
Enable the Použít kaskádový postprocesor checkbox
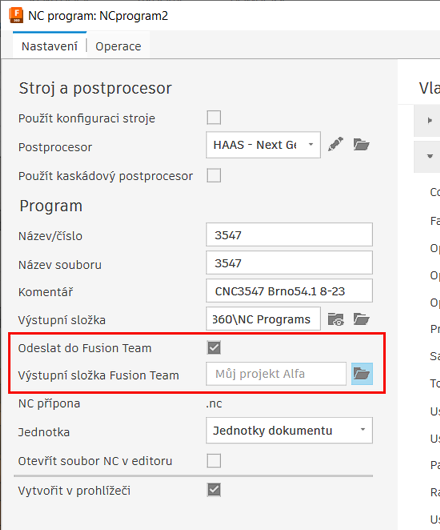coord(214,176)
